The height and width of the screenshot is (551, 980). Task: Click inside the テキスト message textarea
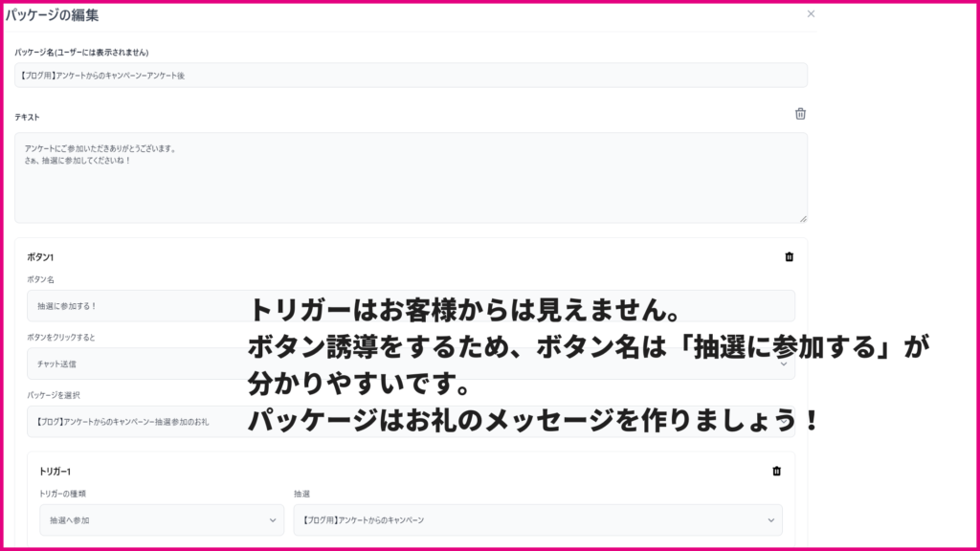pyautogui.click(x=411, y=177)
